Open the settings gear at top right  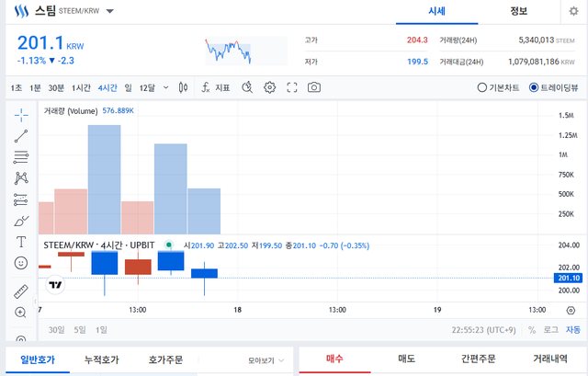(x=573, y=11)
